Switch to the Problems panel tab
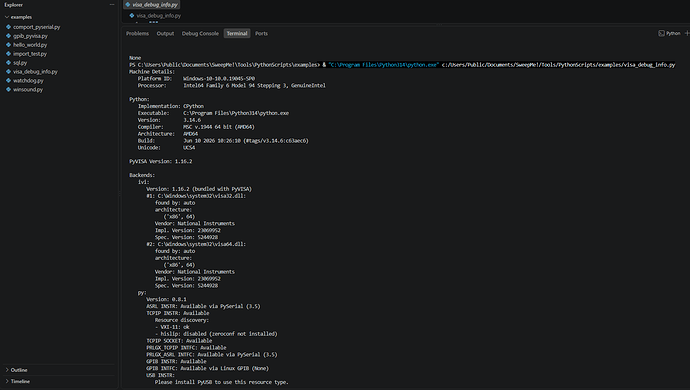The width and height of the screenshot is (690, 390). pyautogui.click(x=137, y=33)
